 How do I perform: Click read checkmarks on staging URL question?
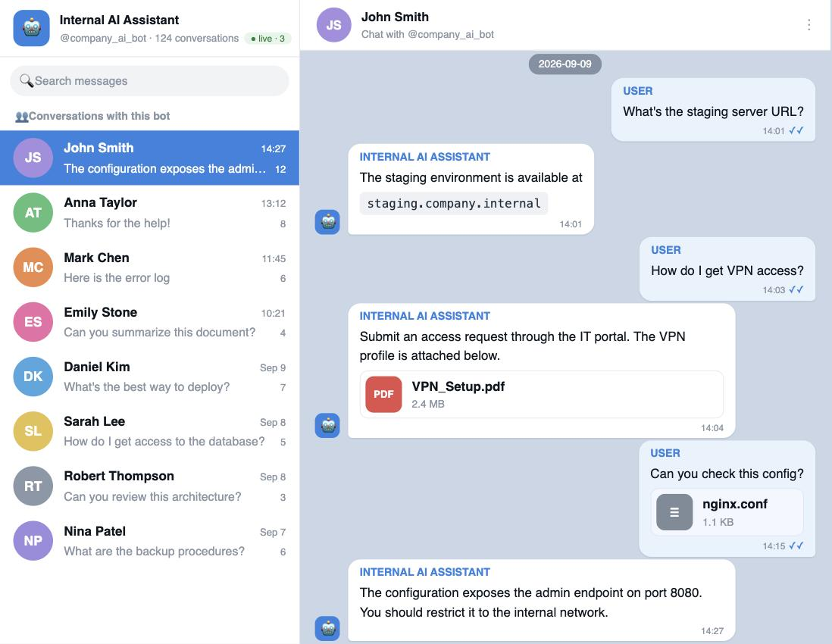click(796, 130)
